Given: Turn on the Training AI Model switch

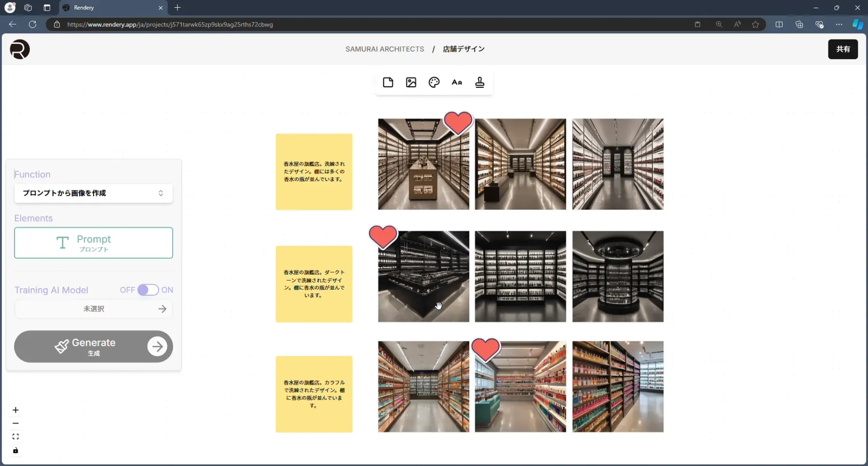Looking at the screenshot, I should [148, 290].
